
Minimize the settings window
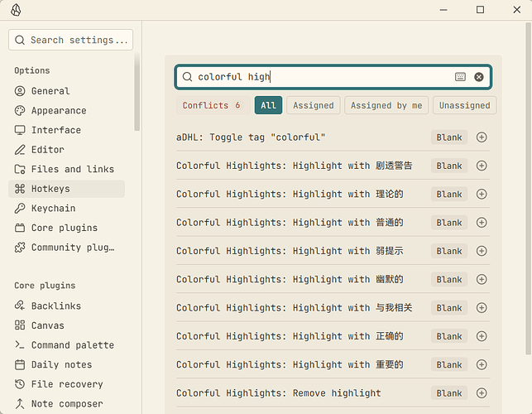click(x=443, y=10)
